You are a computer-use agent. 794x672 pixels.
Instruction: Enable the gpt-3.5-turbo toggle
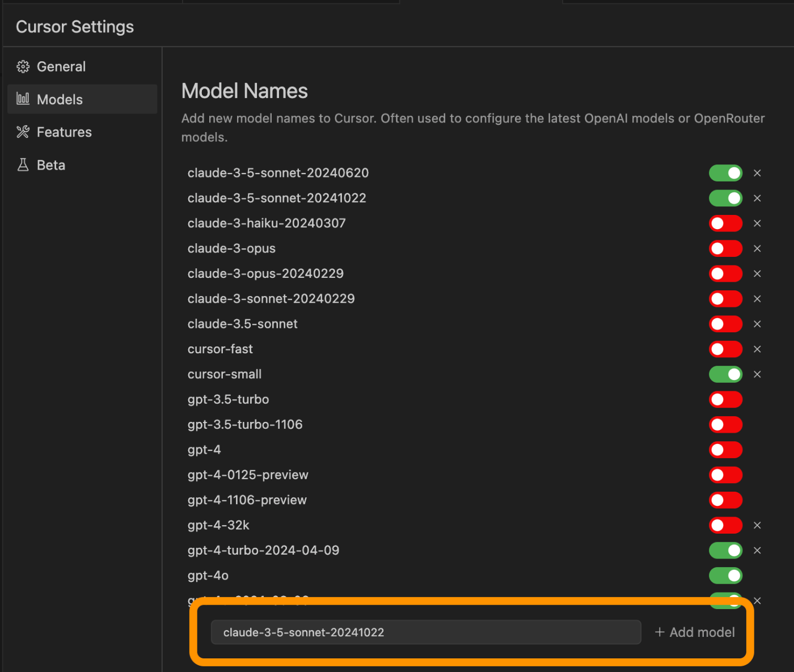(725, 399)
